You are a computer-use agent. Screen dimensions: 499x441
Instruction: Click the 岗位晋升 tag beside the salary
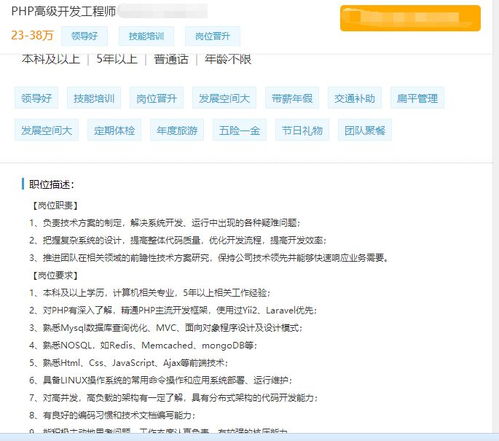[x=213, y=36]
